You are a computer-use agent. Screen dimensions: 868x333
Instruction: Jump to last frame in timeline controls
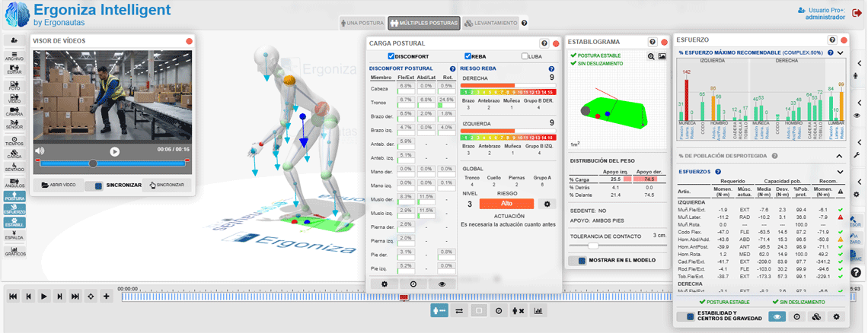pyautogui.click(x=75, y=297)
